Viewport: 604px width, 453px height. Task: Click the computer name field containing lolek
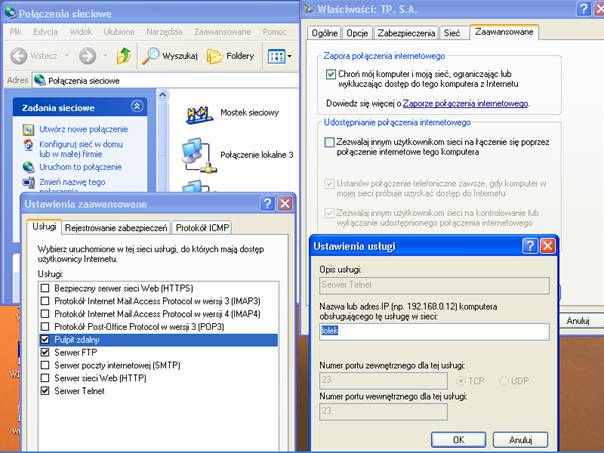point(433,331)
